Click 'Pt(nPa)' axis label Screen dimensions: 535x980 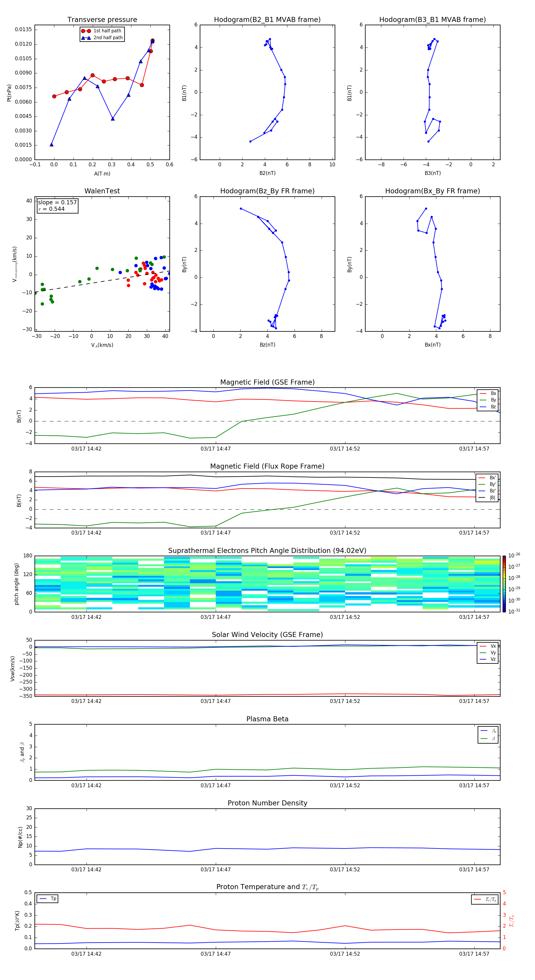pos(9,92)
